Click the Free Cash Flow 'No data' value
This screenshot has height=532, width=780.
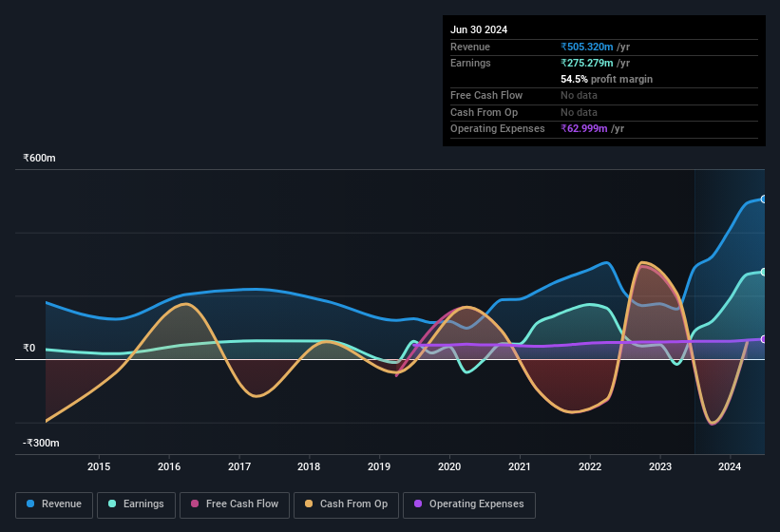[x=579, y=95]
